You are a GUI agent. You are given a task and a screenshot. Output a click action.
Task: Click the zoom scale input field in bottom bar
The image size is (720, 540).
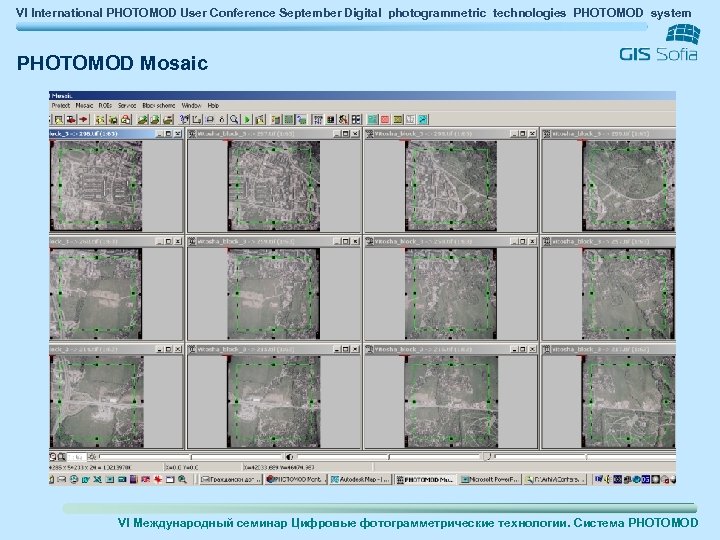(76, 457)
